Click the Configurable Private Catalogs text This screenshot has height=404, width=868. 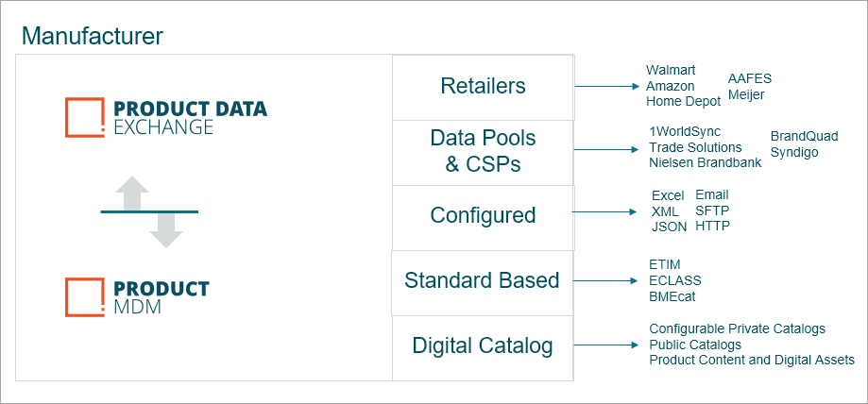coord(737,328)
